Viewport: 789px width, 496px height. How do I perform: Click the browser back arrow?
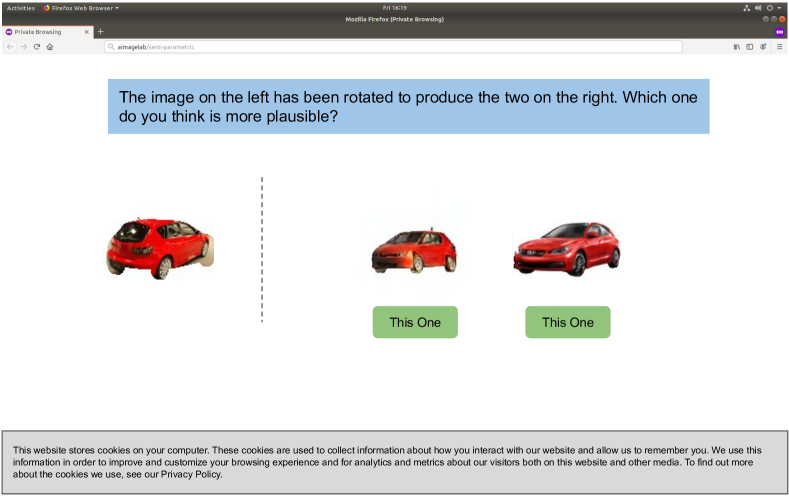pyautogui.click(x=10, y=47)
